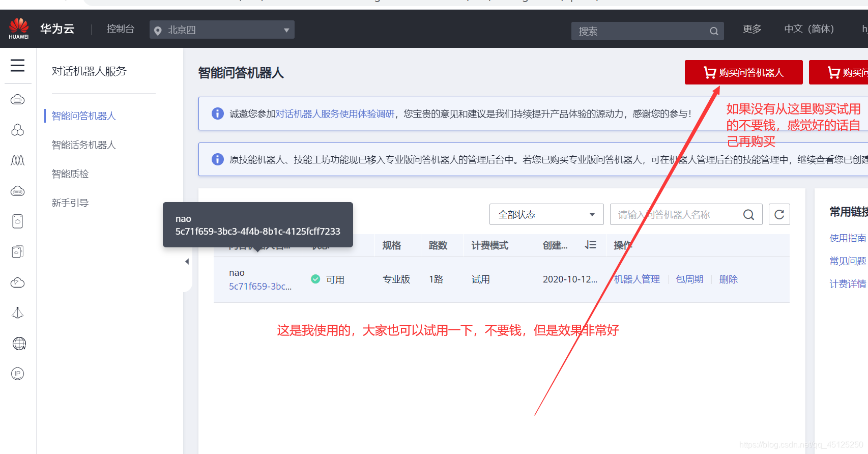The image size is (868, 454).
Task: Click the info icon in skill-robot notice
Action: tap(218, 159)
